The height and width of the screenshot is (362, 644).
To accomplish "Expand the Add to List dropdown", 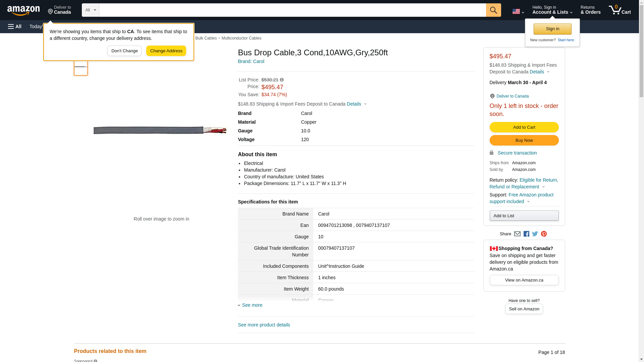I will 524,216.
